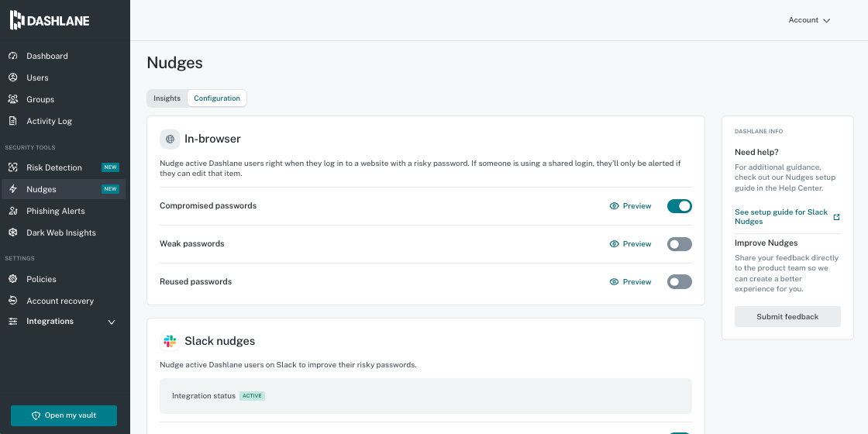
Task: Enable the Weak passwords nudge toggle
Action: 679,244
